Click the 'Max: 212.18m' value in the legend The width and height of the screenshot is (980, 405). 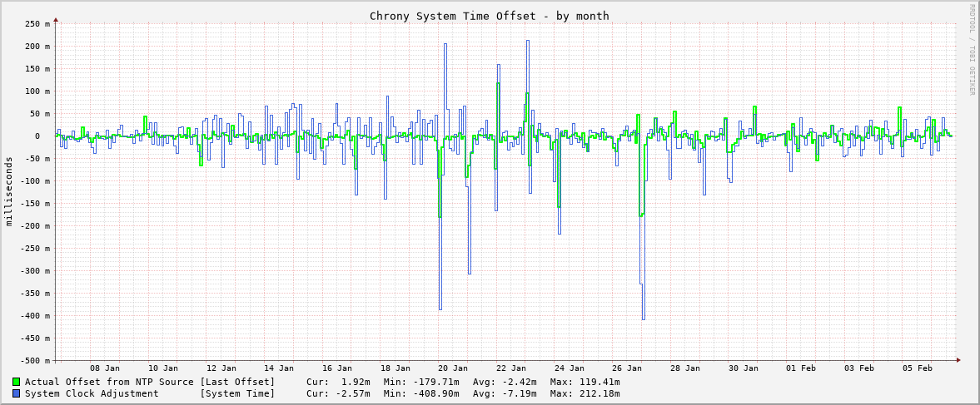click(x=585, y=393)
